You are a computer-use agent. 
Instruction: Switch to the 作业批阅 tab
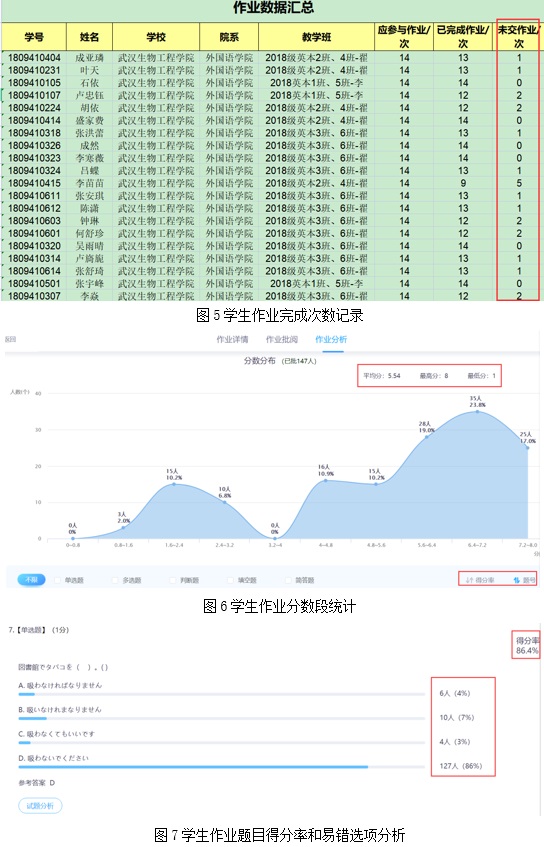click(281, 339)
